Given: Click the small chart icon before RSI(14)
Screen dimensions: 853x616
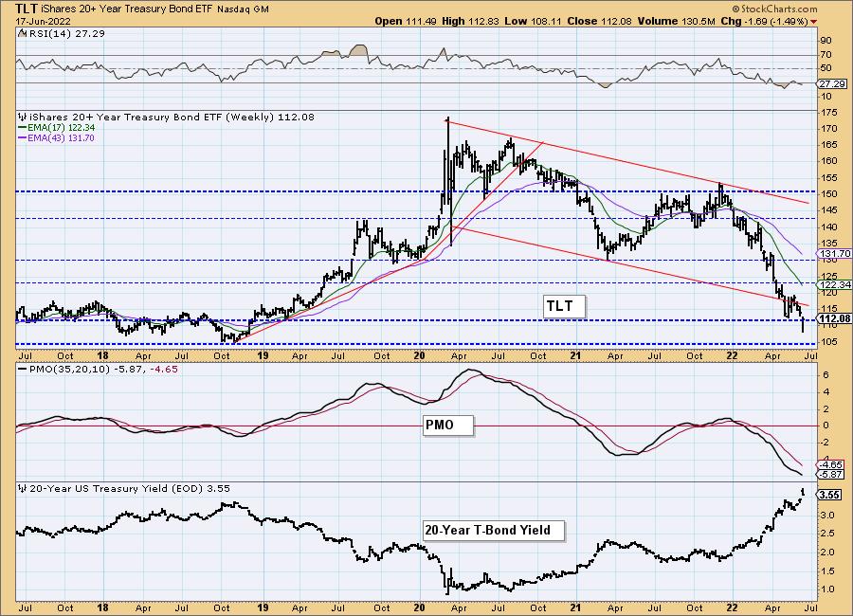Looking at the screenshot, I should [22, 33].
